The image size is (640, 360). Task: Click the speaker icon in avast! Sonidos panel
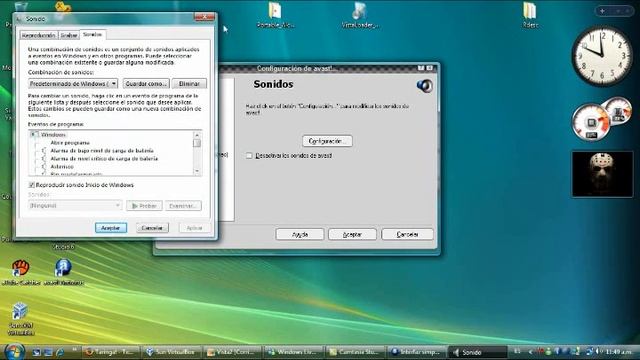[424, 86]
